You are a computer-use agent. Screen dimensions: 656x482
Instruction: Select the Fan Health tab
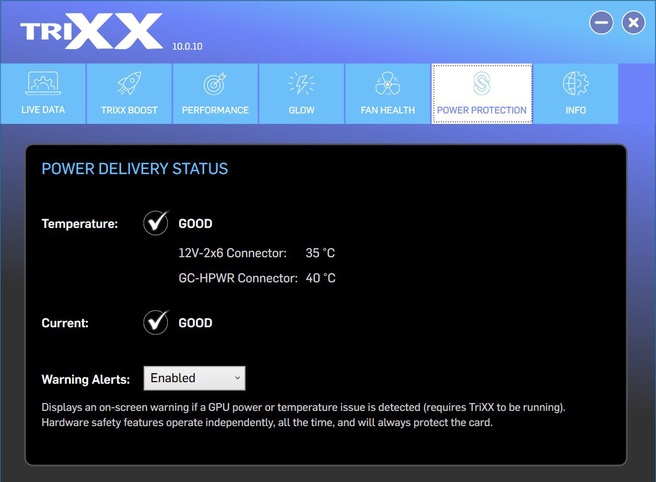(x=387, y=94)
